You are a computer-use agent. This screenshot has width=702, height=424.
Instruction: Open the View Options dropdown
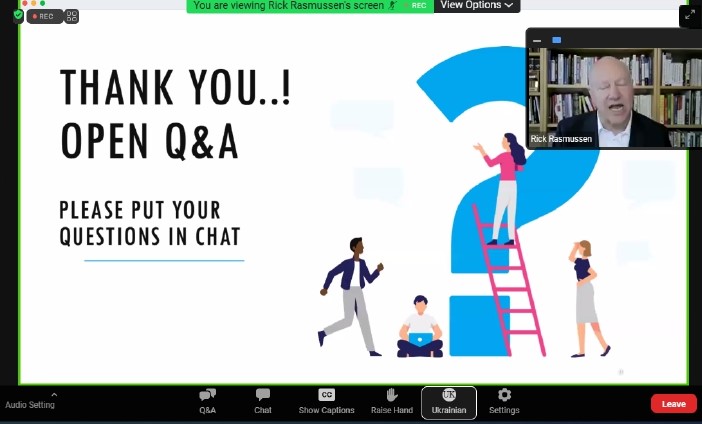pyautogui.click(x=477, y=5)
